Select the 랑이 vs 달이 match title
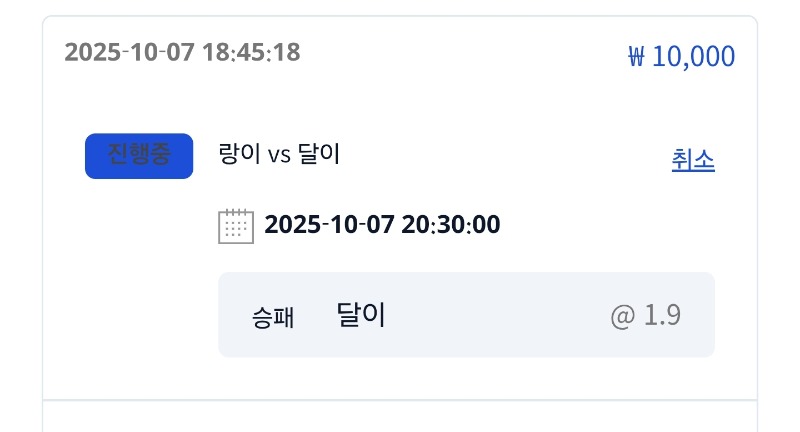 click(279, 155)
